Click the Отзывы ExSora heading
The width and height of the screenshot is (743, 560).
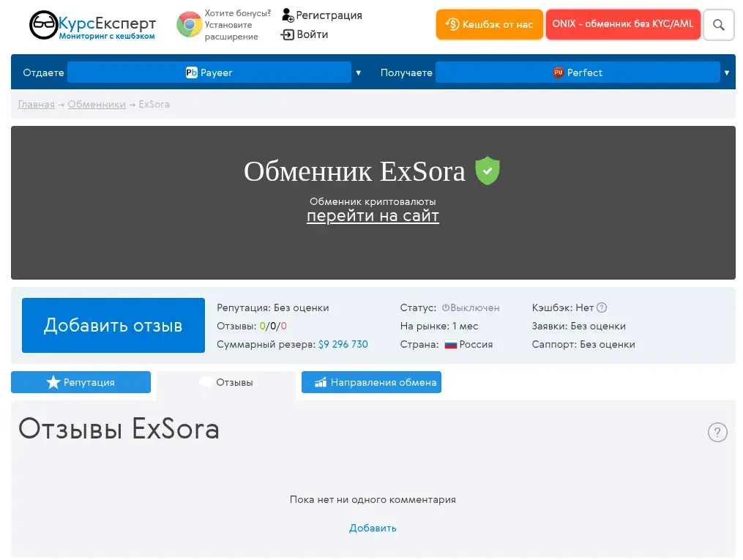(119, 429)
